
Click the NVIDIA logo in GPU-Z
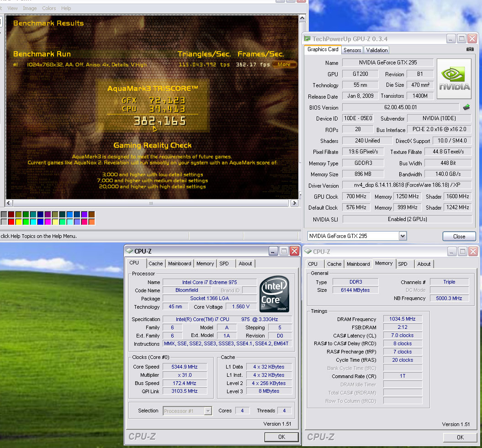(x=454, y=79)
